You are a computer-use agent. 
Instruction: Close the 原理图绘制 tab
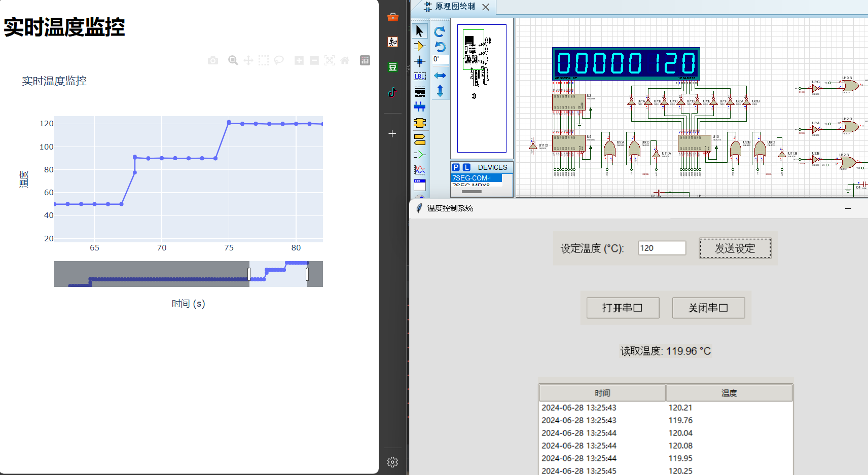point(486,7)
